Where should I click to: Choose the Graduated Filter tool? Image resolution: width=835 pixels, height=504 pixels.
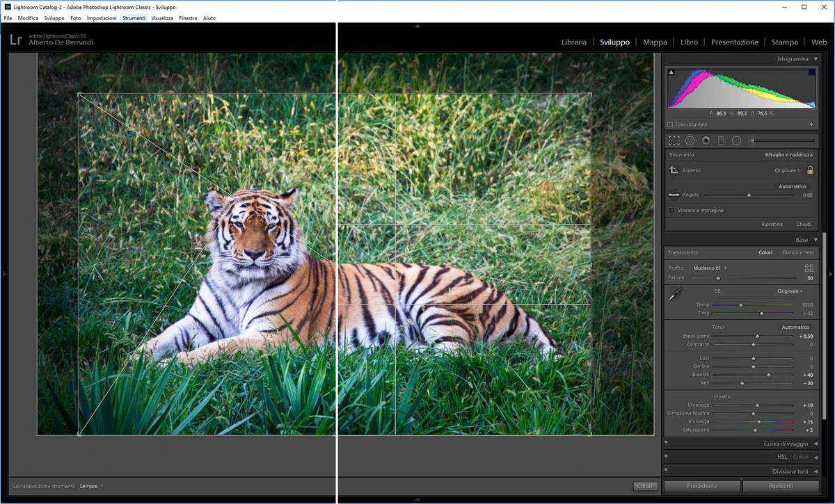tap(721, 140)
